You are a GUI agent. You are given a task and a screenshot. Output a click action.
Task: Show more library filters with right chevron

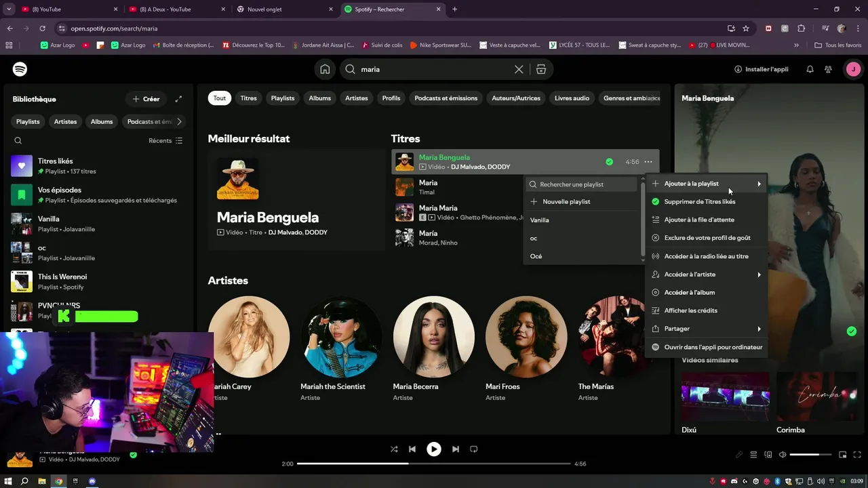point(179,121)
